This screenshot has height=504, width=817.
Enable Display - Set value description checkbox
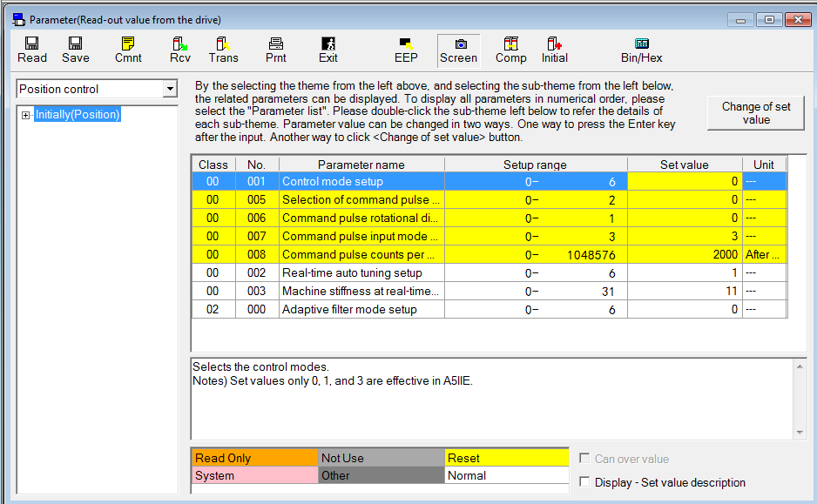click(x=584, y=482)
